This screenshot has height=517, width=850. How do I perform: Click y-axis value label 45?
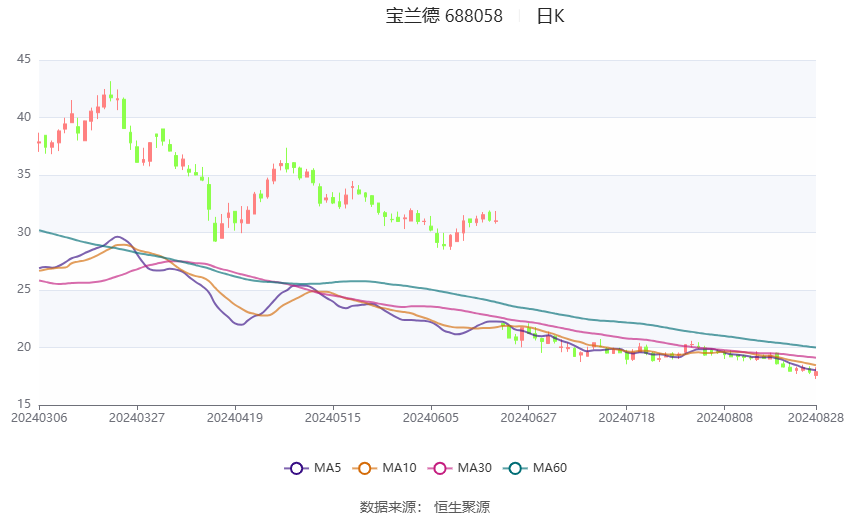pos(24,59)
